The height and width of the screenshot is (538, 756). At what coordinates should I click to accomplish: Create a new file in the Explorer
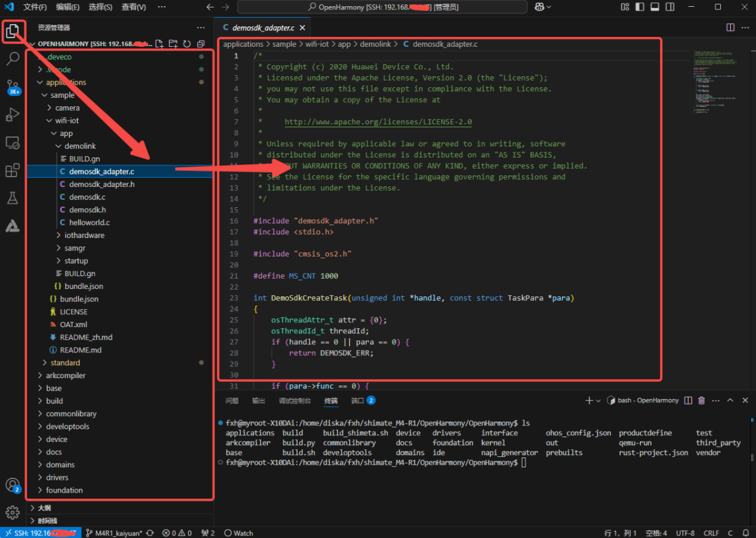point(159,43)
